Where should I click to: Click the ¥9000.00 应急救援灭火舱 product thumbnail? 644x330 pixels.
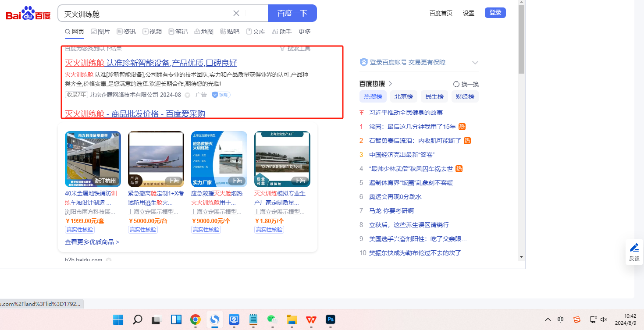[219, 159]
